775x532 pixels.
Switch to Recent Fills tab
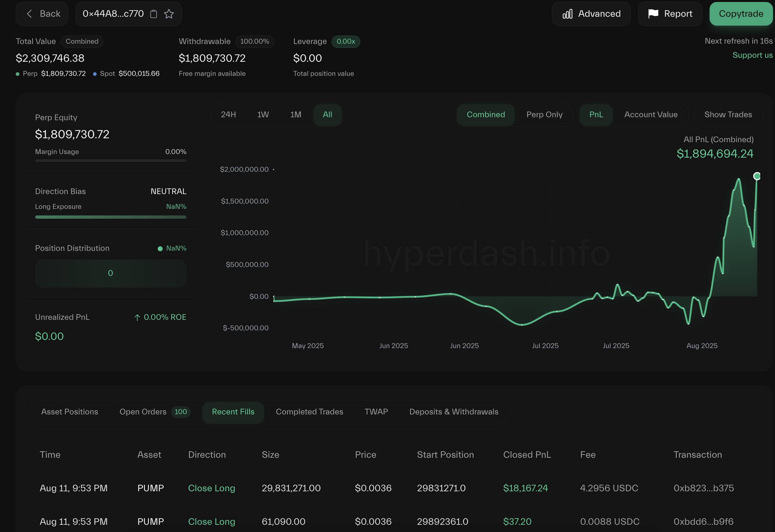coord(233,412)
